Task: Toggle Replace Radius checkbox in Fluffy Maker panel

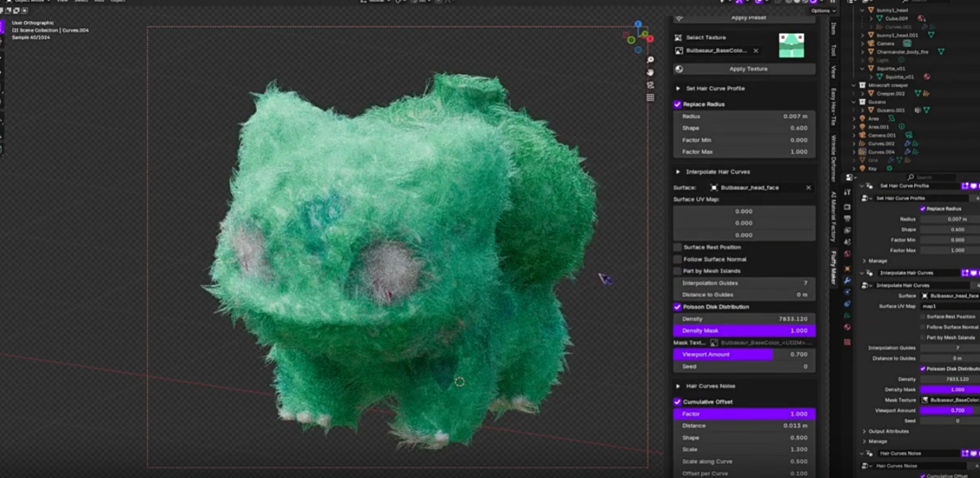Action: point(677,104)
